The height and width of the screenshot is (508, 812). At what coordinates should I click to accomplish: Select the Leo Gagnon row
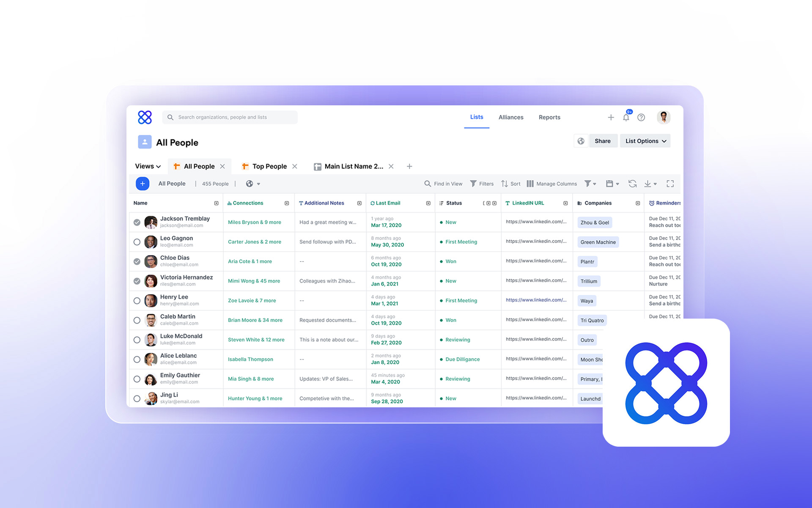click(137, 242)
